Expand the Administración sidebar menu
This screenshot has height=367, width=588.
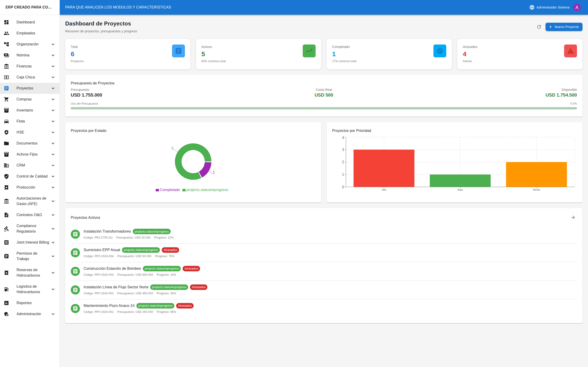(53, 314)
